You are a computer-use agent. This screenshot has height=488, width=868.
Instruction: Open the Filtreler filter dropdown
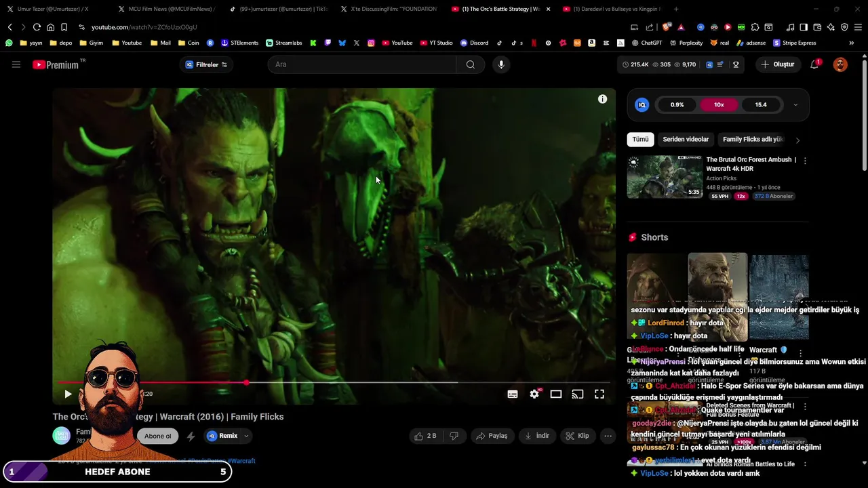[x=206, y=64]
